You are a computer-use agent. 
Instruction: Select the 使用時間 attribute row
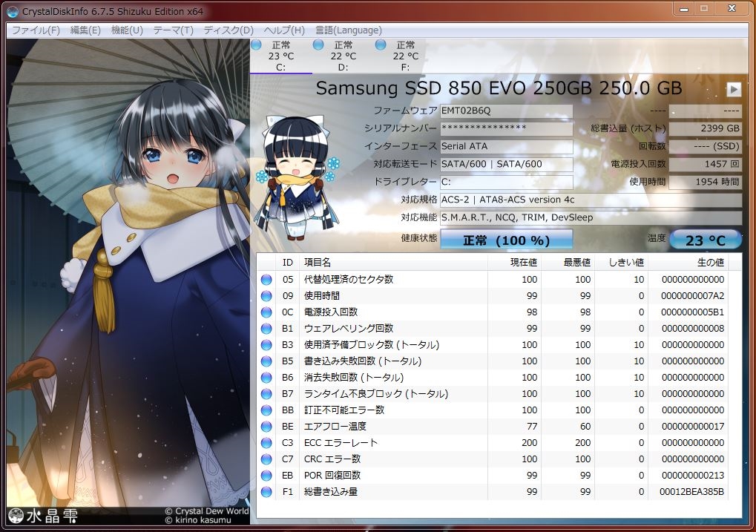tap(493, 295)
